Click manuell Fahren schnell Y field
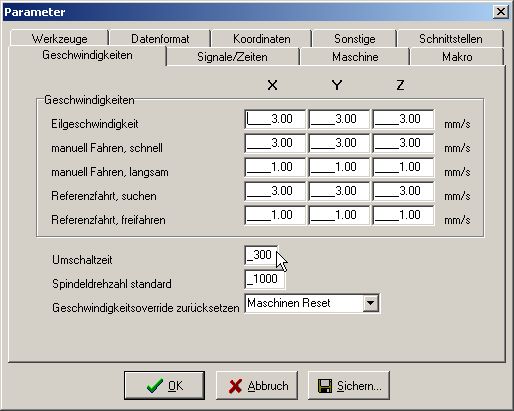Screen dimensions: 514x411 pos(339,143)
